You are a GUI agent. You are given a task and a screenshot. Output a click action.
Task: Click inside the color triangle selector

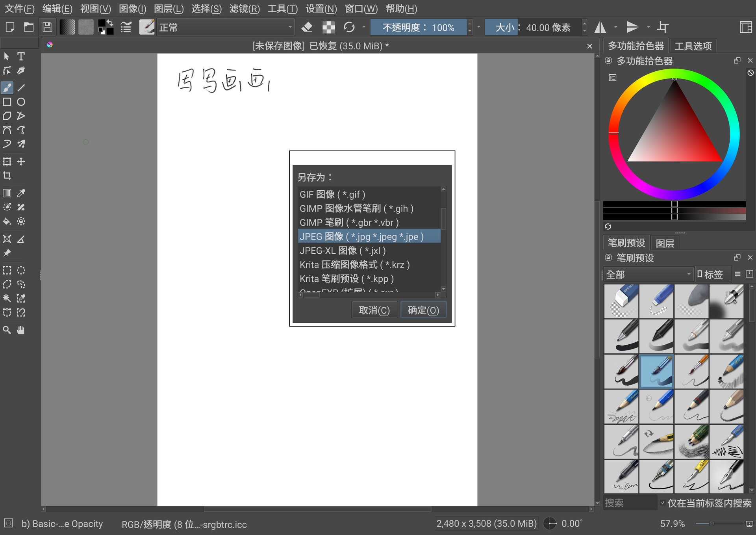click(674, 134)
